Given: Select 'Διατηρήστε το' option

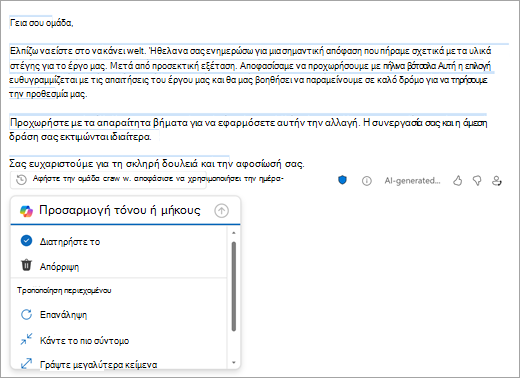Looking at the screenshot, I should point(119,241).
